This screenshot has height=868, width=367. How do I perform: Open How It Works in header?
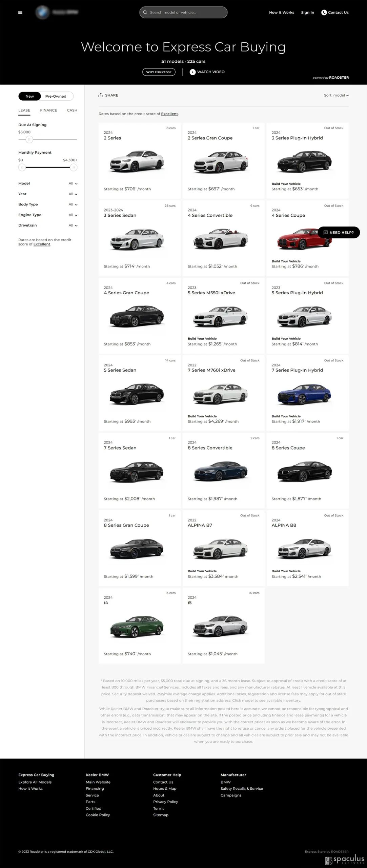[x=282, y=13]
